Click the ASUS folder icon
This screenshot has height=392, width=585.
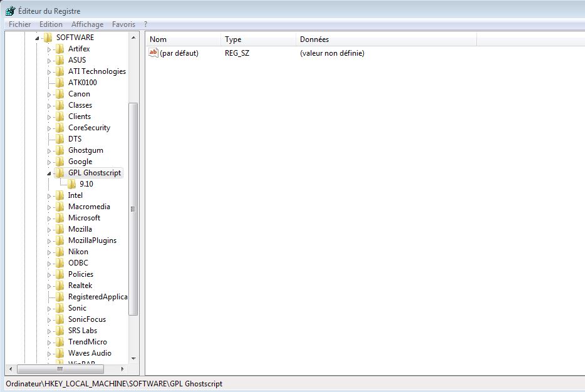(60, 60)
